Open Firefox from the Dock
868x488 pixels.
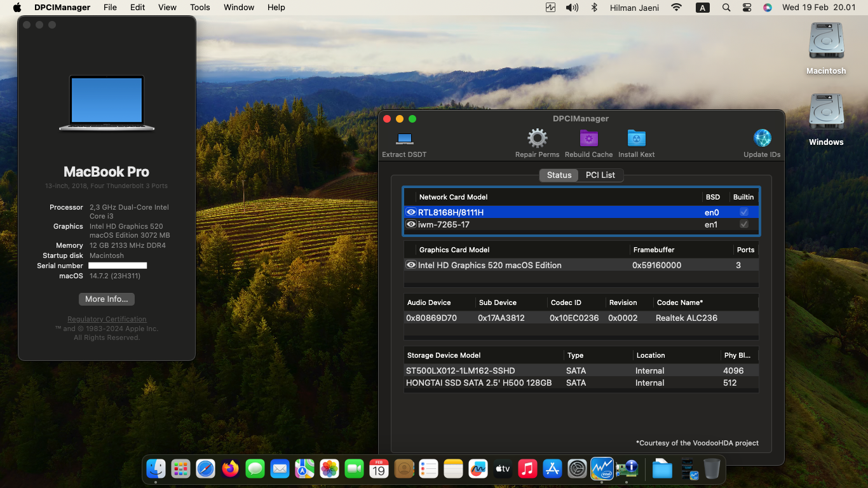click(230, 469)
